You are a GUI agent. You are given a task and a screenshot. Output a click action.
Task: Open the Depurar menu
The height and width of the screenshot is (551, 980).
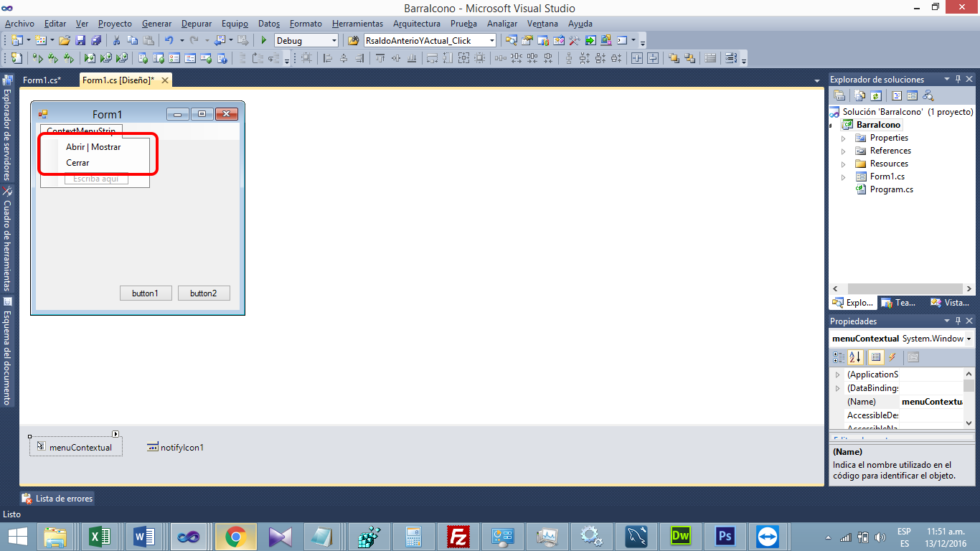coord(197,24)
